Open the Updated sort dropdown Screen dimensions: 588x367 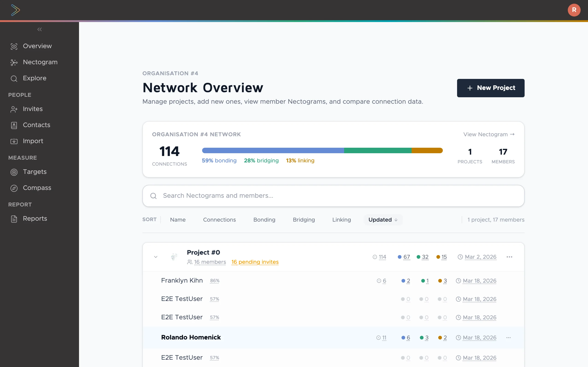click(382, 220)
